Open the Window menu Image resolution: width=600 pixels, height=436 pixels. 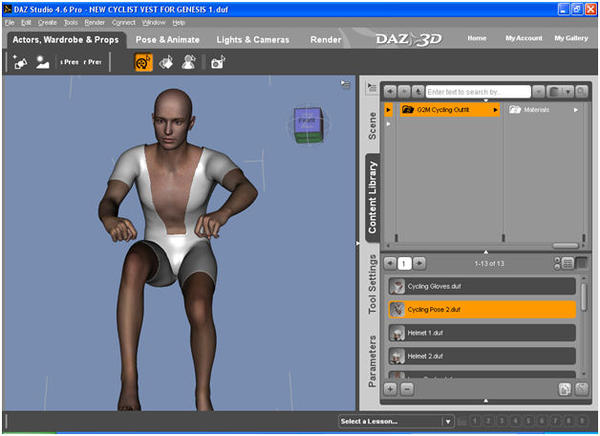click(x=153, y=23)
